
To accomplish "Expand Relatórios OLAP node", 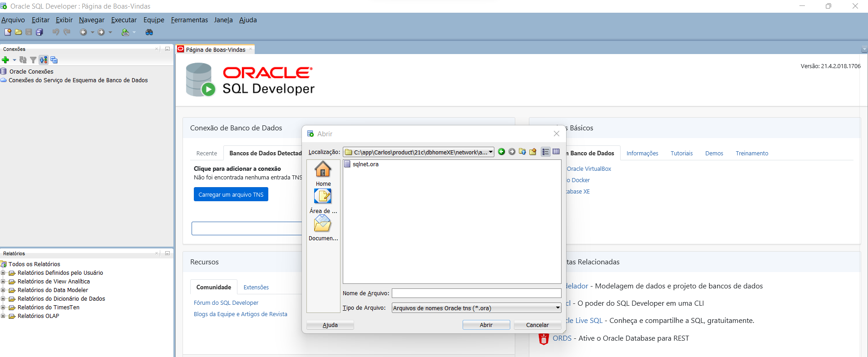I will click(x=3, y=316).
